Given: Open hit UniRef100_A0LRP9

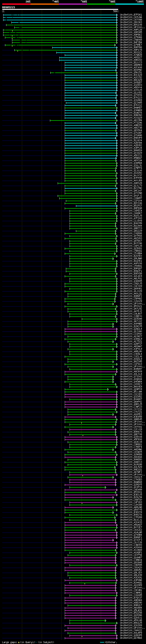Looking at the screenshot, I should click(131, 633).
